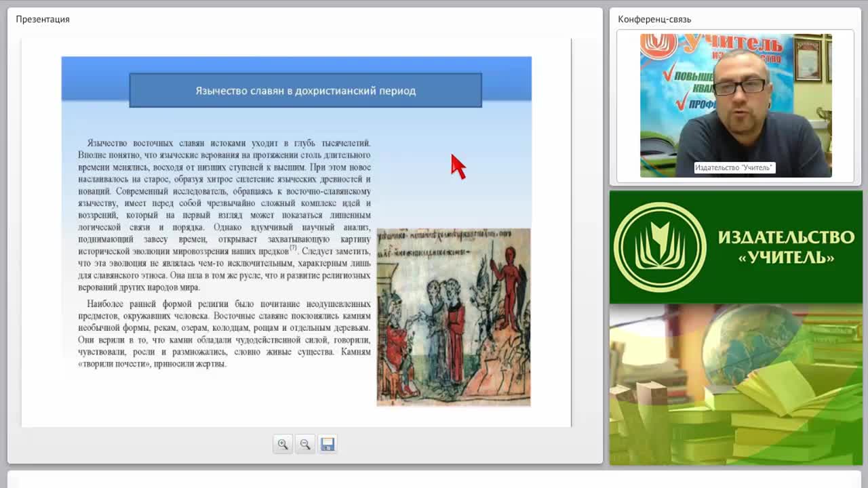
Task: Click the presenter's webcam video
Action: coord(736,106)
